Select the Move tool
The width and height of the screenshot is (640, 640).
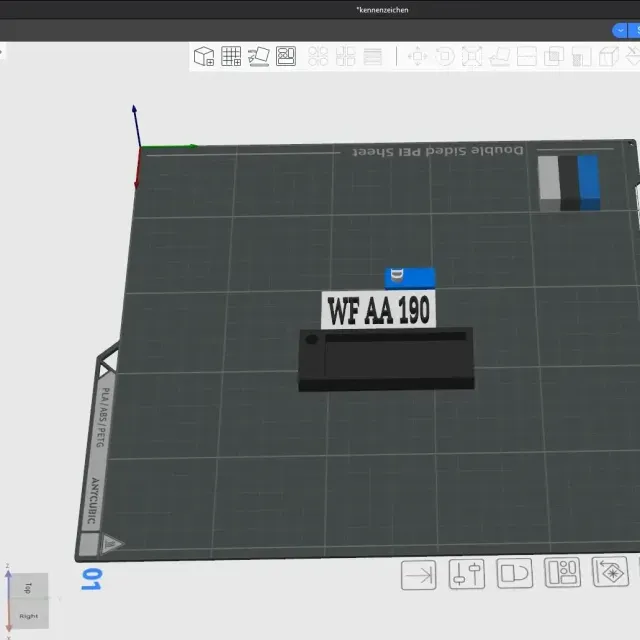[418, 56]
